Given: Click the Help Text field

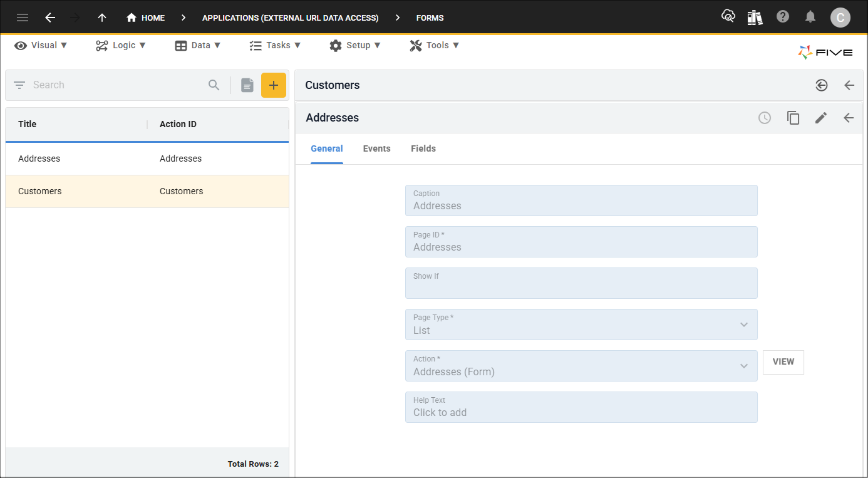Looking at the screenshot, I should (581, 407).
